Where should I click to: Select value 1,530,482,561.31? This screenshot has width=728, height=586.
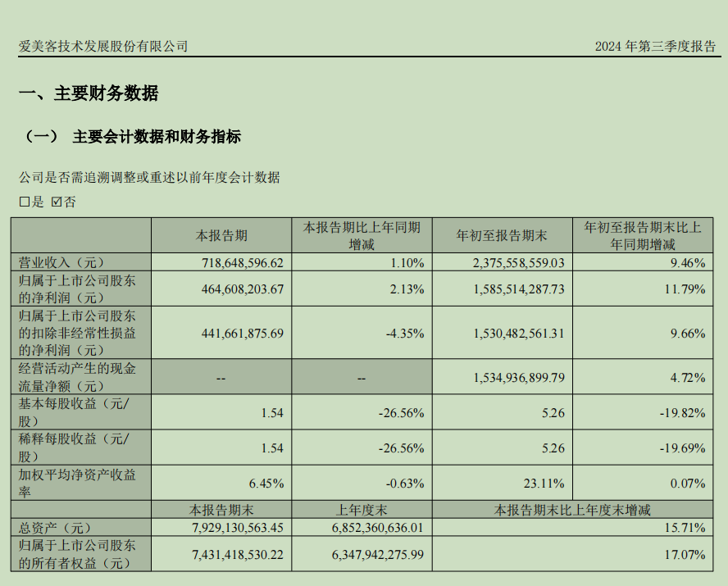tap(519, 333)
